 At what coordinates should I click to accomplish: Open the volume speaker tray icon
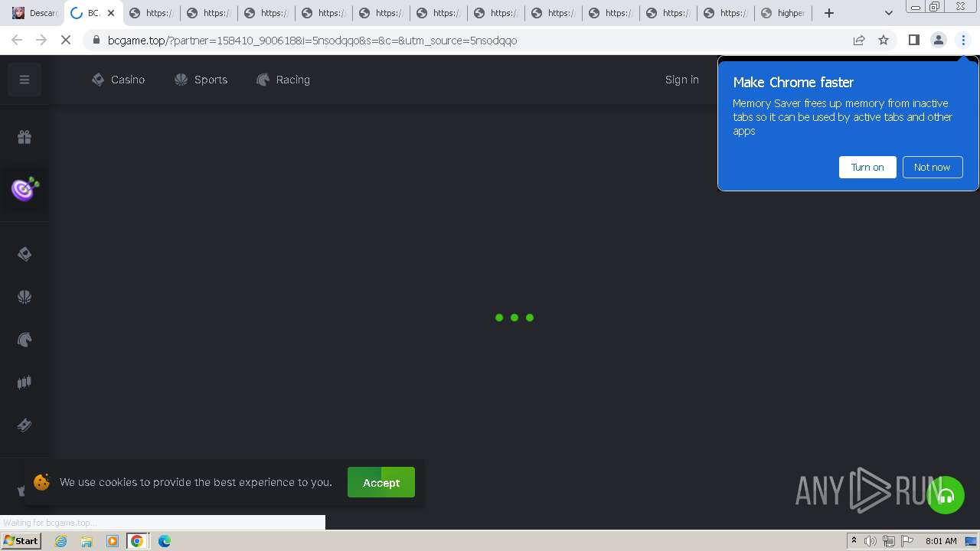click(871, 541)
